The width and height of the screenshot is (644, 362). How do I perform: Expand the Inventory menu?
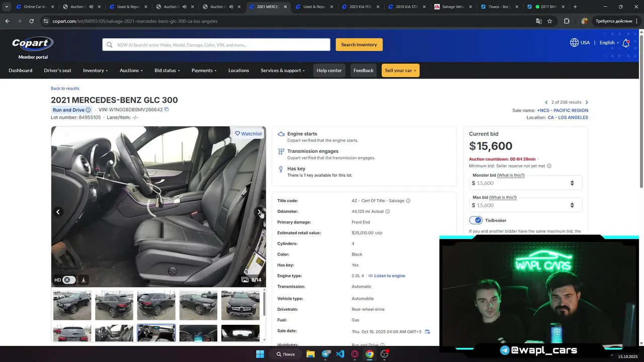click(x=96, y=70)
